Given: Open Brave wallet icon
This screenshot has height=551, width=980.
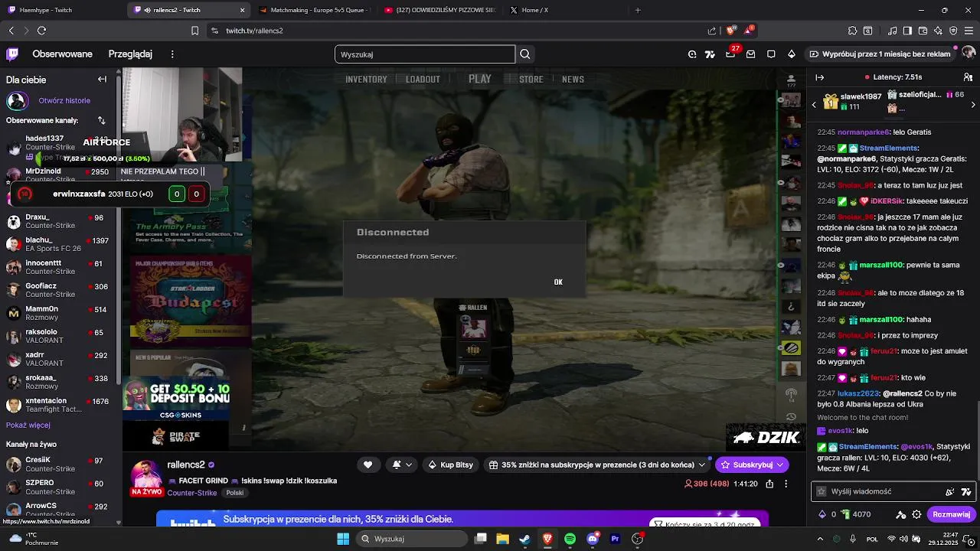Looking at the screenshot, I should pos(923,31).
